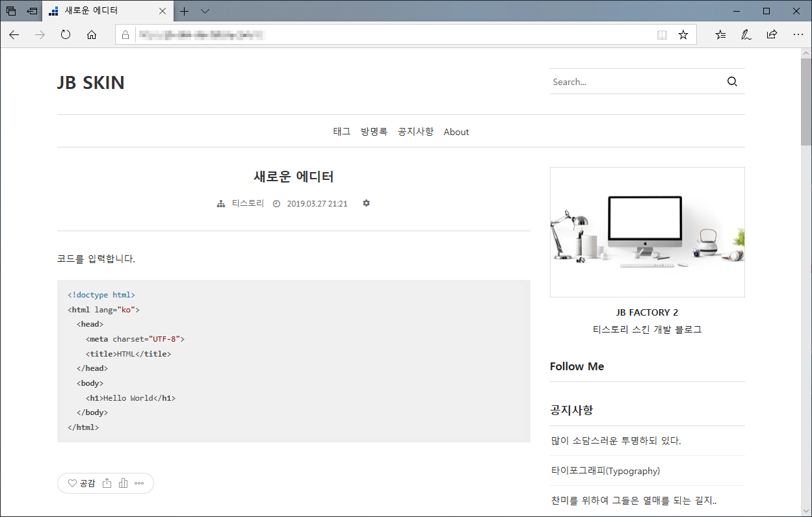812x517 pixels.
Task: Open the About menu item
Action: [x=456, y=132]
